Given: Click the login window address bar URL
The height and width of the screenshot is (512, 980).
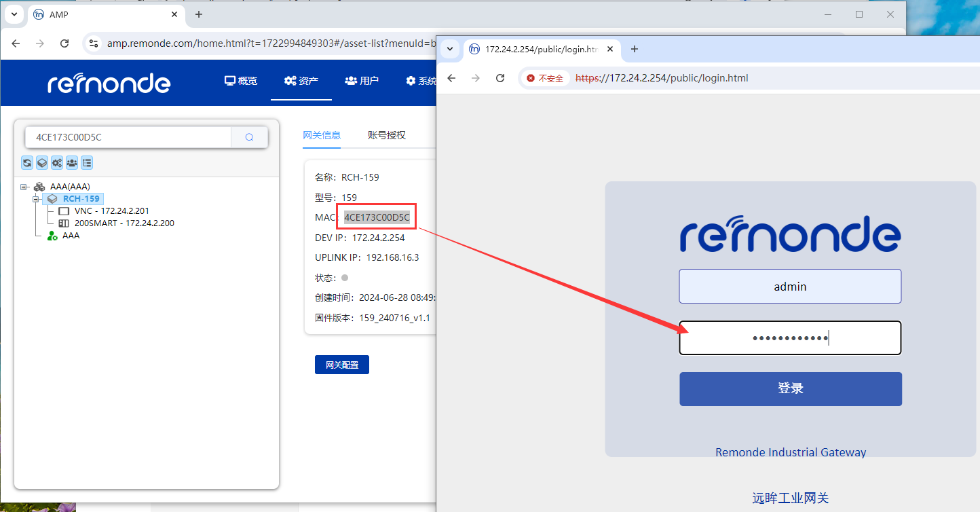Looking at the screenshot, I should tap(662, 78).
